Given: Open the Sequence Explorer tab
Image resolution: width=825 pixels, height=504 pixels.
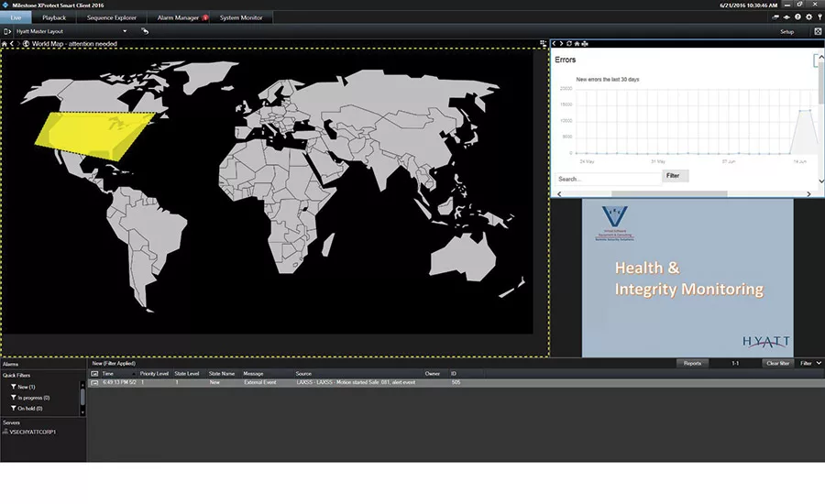Looking at the screenshot, I should (x=112, y=17).
